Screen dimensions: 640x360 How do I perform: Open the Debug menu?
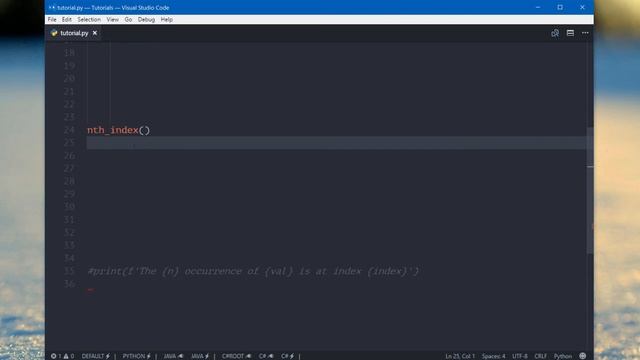(x=146, y=20)
